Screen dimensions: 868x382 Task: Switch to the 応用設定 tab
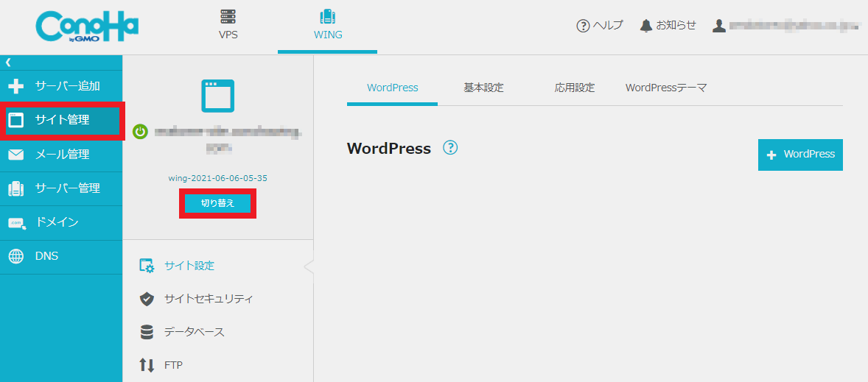pyautogui.click(x=575, y=88)
